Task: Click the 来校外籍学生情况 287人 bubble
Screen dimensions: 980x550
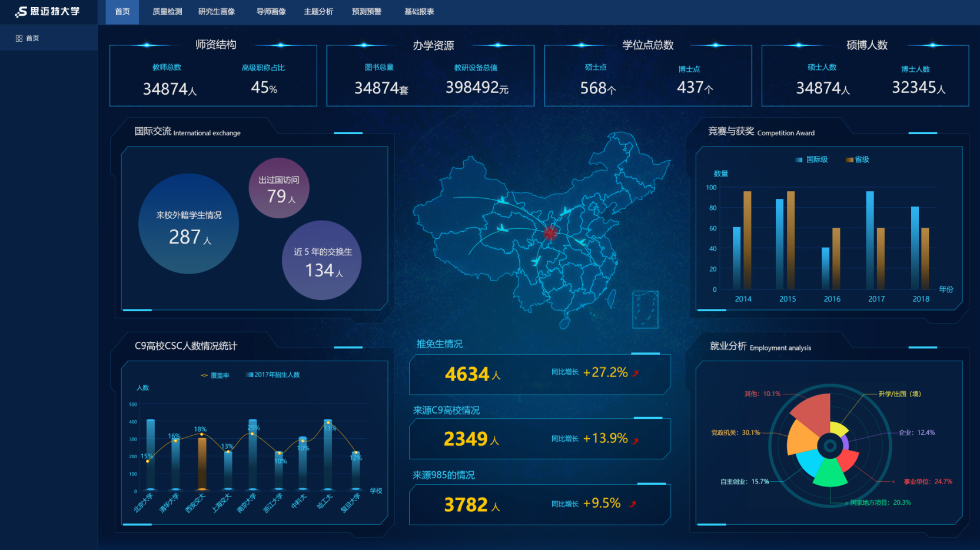Action: click(x=189, y=224)
